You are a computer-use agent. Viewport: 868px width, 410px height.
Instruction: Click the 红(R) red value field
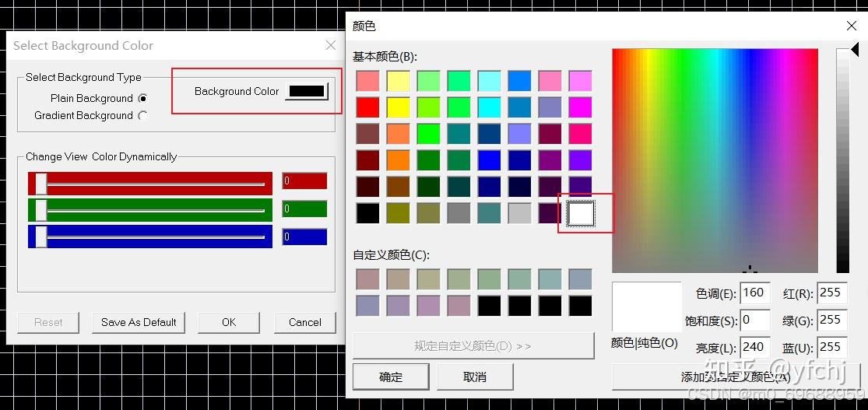[832, 293]
